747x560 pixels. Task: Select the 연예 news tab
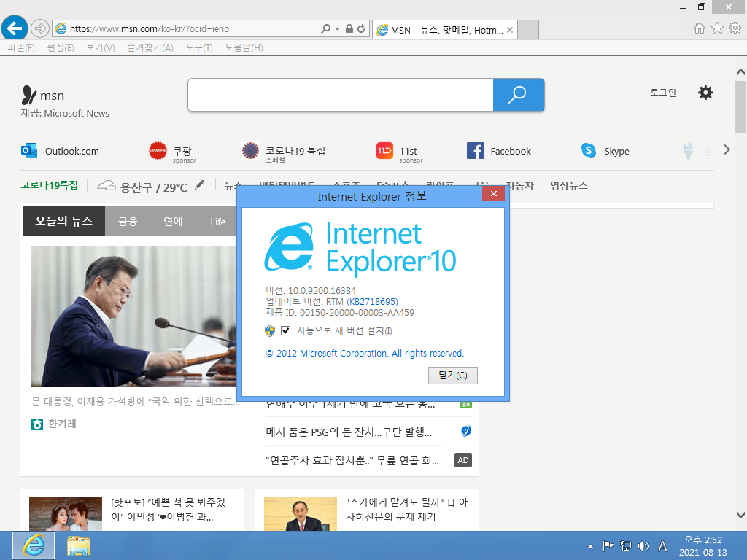[173, 221]
